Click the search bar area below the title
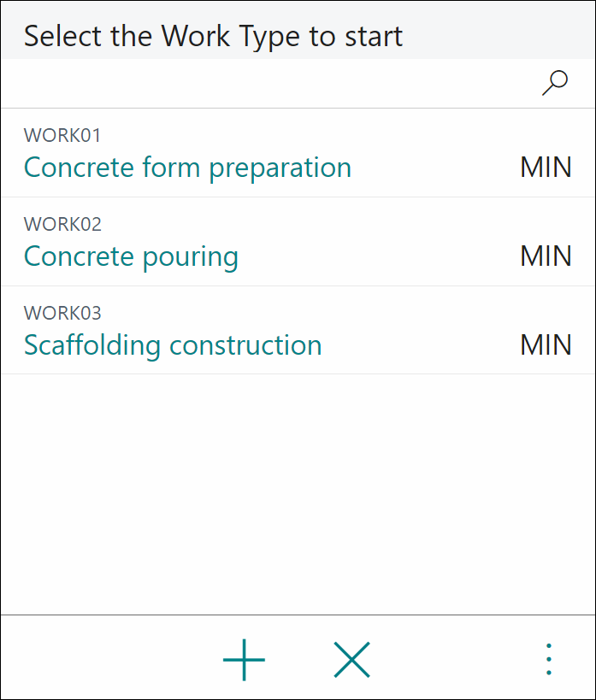Screen dimensions: 596x700 268,84
